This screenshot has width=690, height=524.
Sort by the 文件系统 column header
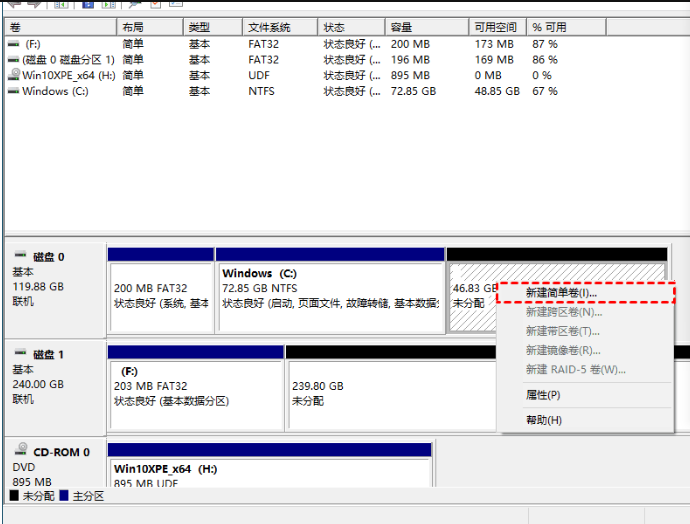pyautogui.click(x=280, y=27)
